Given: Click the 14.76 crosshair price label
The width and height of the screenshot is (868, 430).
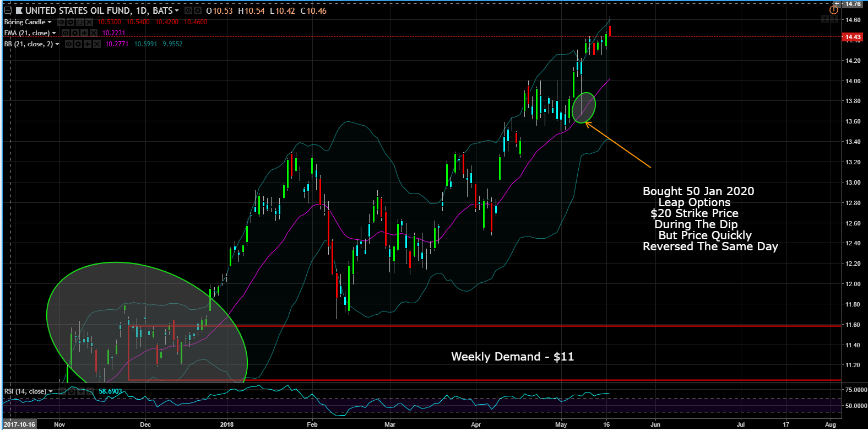Looking at the screenshot, I should coord(853,4).
